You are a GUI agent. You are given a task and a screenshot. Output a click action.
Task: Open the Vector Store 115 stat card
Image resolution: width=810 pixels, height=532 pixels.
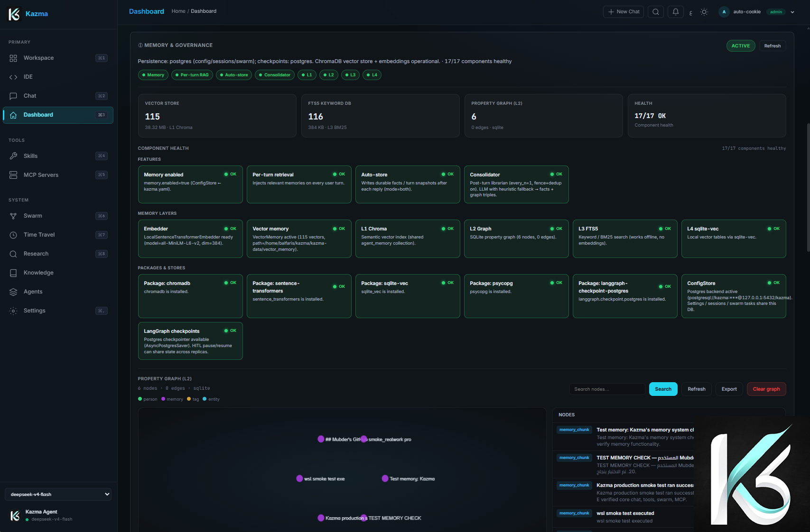click(217, 116)
